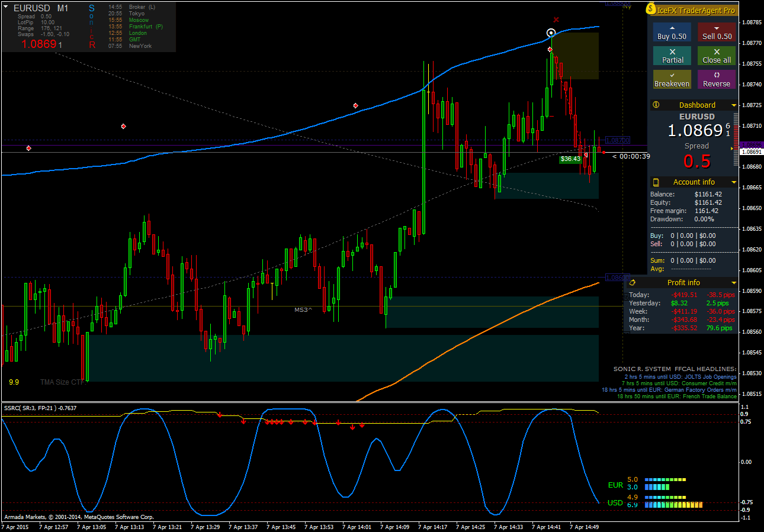
Task: Click the candle countdown timer 00:00:39
Action: pyautogui.click(x=631, y=156)
